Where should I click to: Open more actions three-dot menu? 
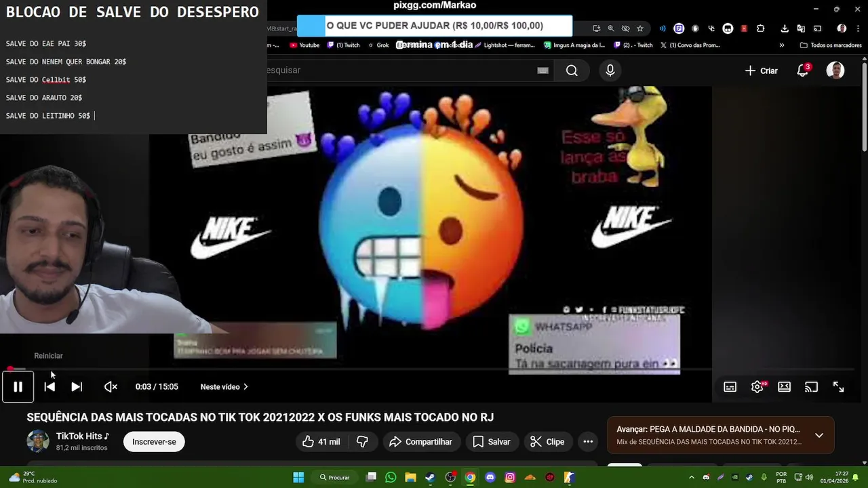[588, 442]
